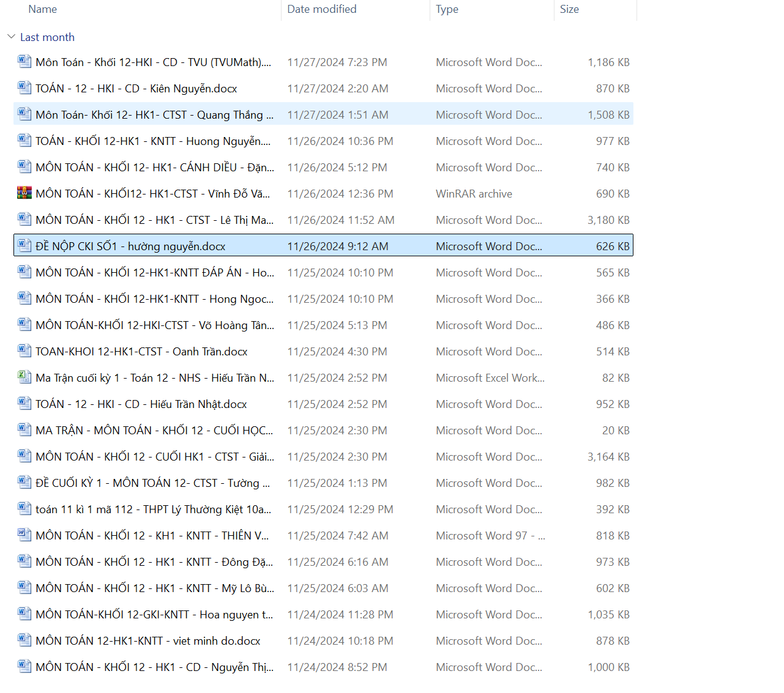This screenshot has width=784, height=693.
Task: Click Word icon of KNTT Mỹ Lô Bù file
Action: click(x=24, y=587)
